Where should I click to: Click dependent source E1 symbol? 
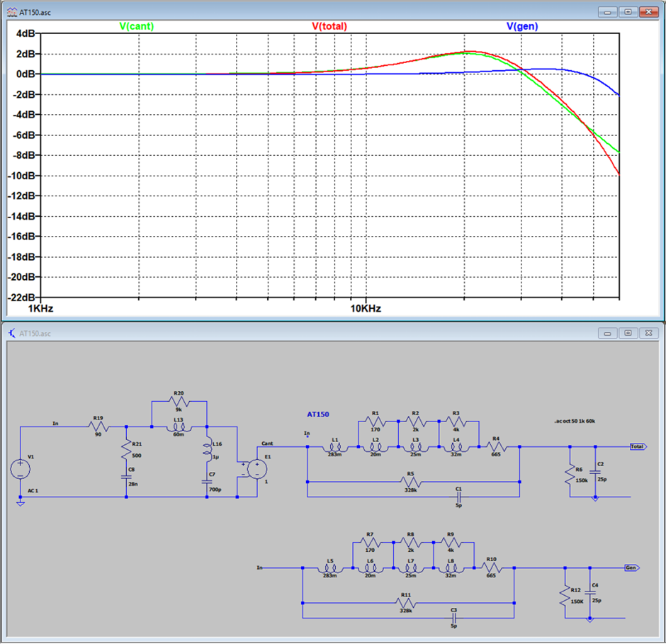click(x=257, y=470)
